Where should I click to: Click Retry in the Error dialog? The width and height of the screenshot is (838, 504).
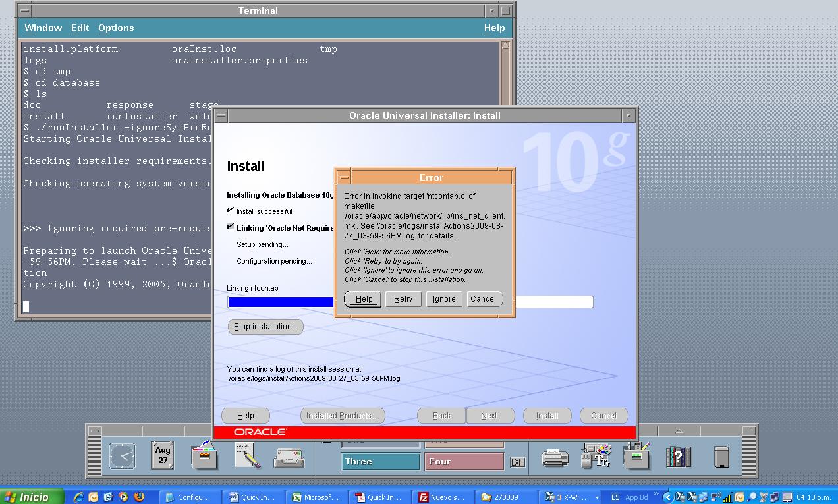click(x=403, y=299)
